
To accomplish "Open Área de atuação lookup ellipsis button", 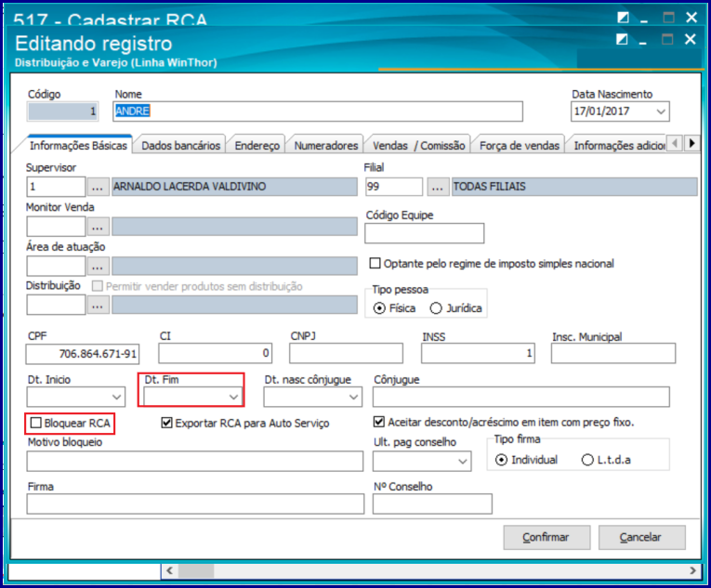I will pos(98,266).
